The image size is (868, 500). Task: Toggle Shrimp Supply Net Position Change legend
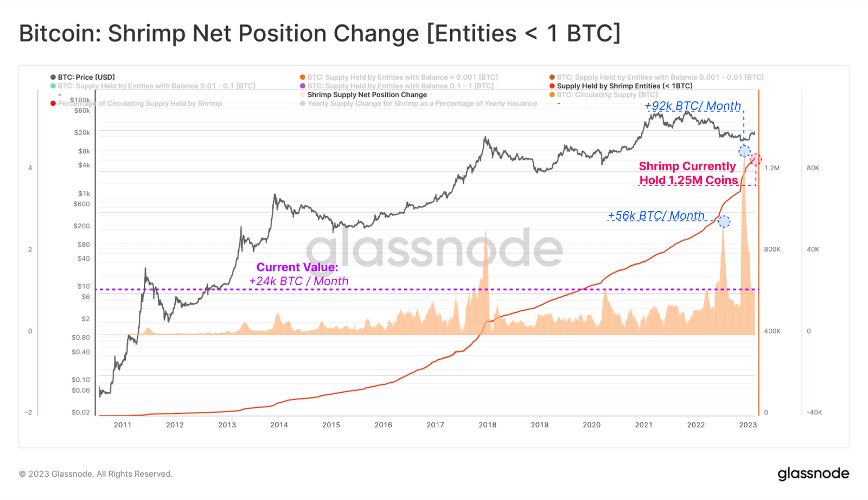click(363, 94)
